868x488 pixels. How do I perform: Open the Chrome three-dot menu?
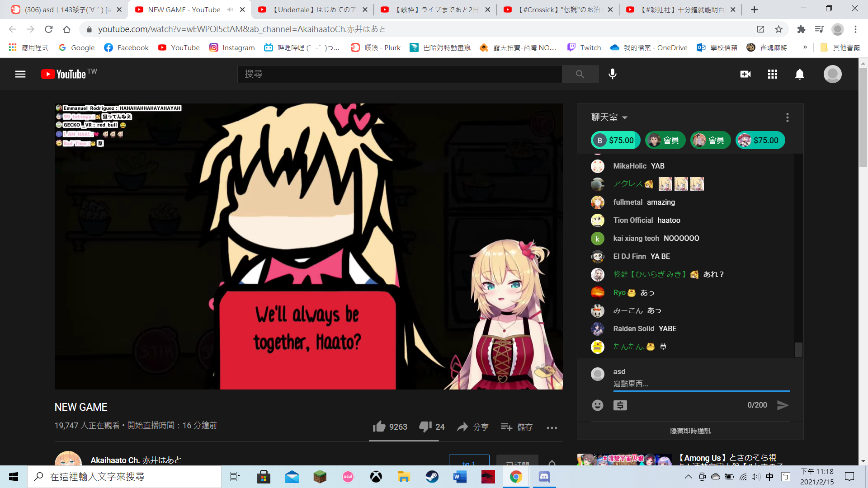tap(855, 29)
